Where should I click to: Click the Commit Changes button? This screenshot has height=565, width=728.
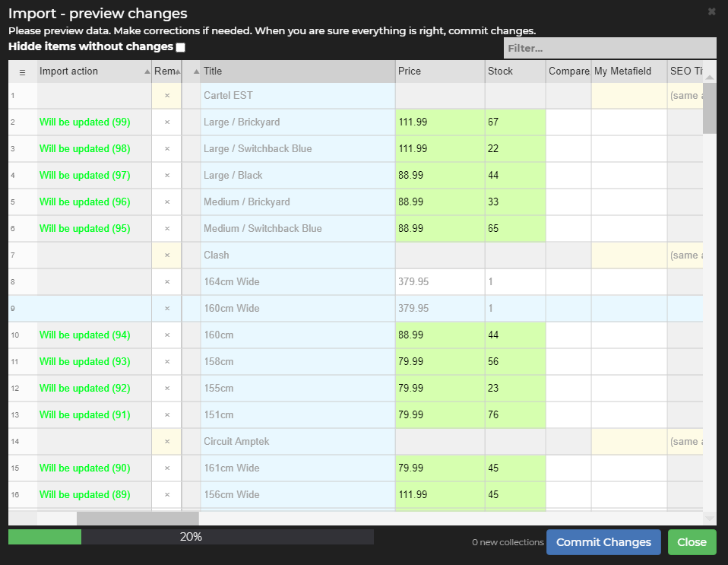point(603,542)
